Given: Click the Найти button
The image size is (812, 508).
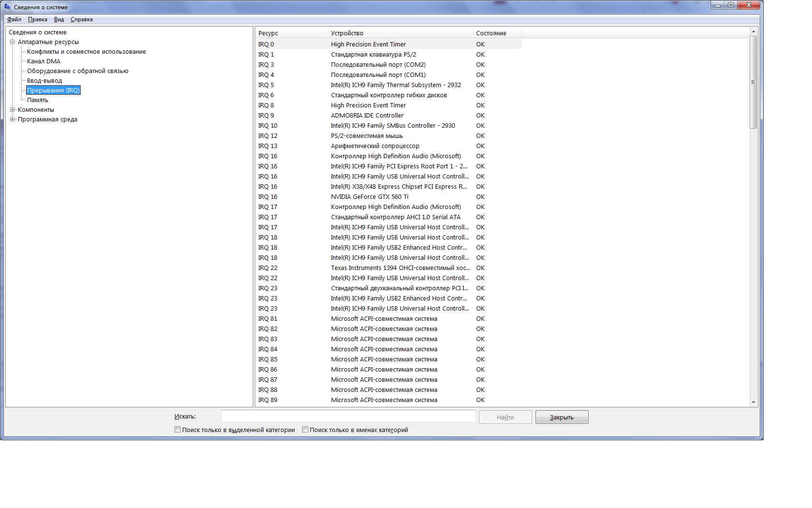Looking at the screenshot, I should [505, 417].
